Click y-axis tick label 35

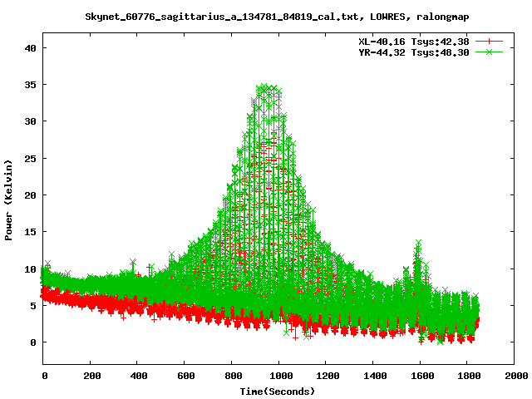click(x=30, y=85)
